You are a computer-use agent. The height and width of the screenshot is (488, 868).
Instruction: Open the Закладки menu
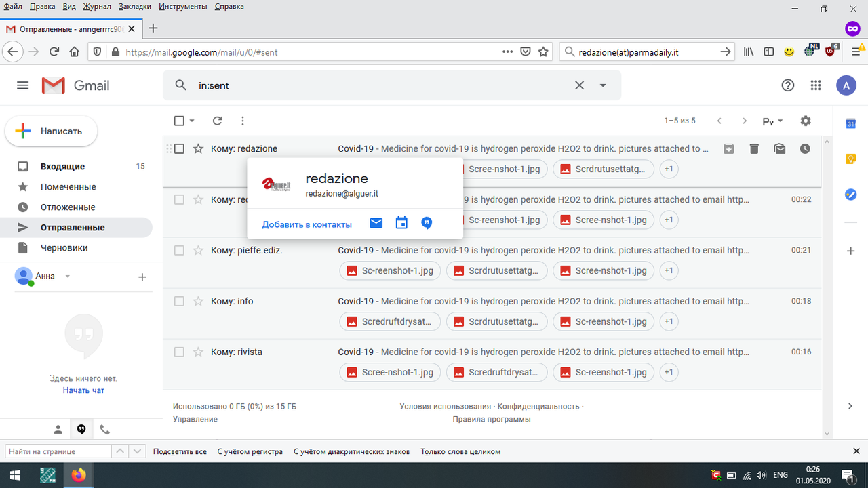[x=134, y=6]
